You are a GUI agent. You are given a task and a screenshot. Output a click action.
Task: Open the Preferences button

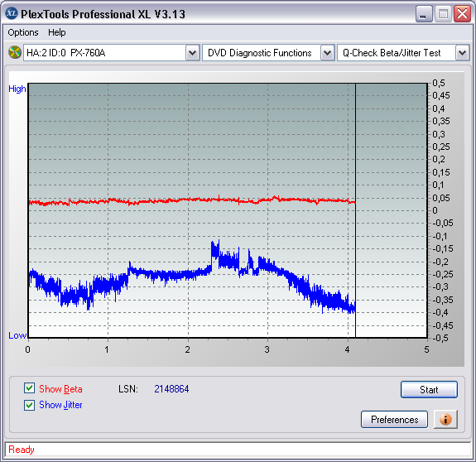(x=394, y=420)
